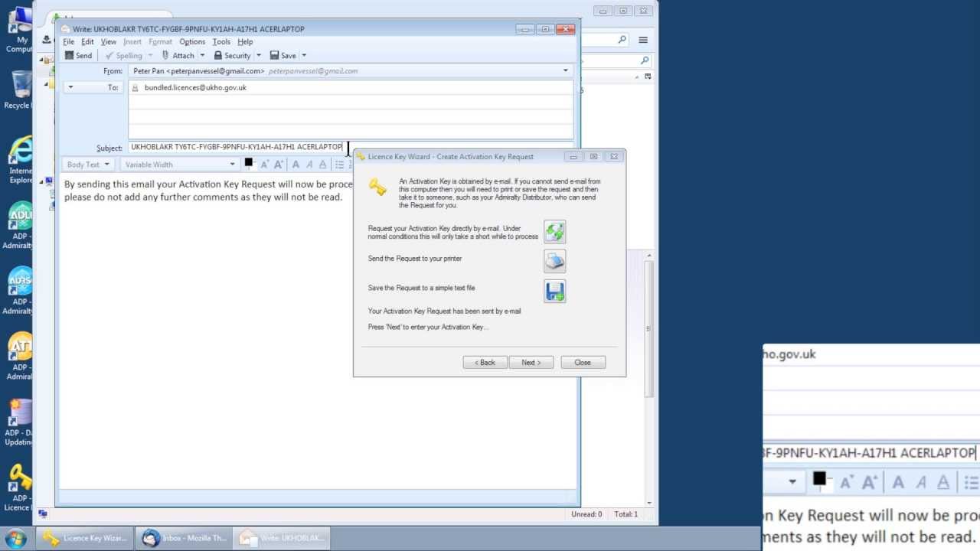
Task: Save the draft using the Save button
Action: 283,55
